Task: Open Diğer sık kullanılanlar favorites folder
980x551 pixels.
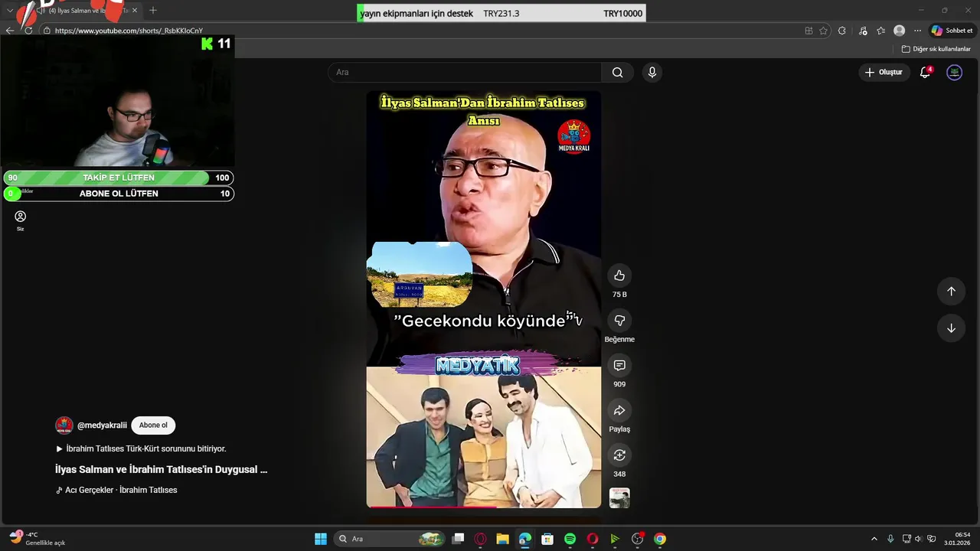Action: pos(936,49)
